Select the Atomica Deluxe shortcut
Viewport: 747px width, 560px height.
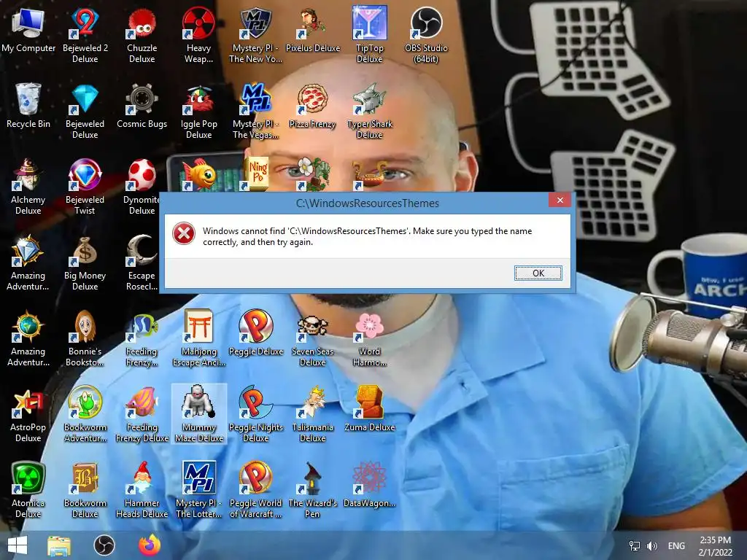click(28, 490)
